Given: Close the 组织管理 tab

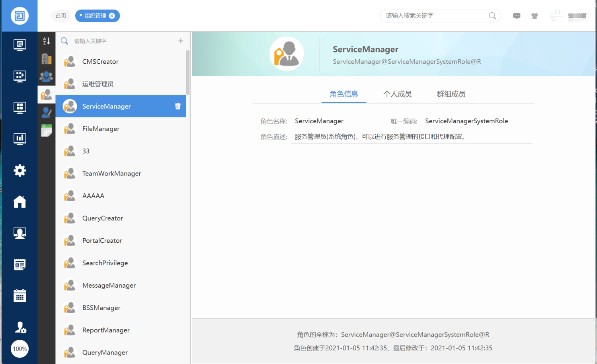Looking at the screenshot, I should (112, 16).
